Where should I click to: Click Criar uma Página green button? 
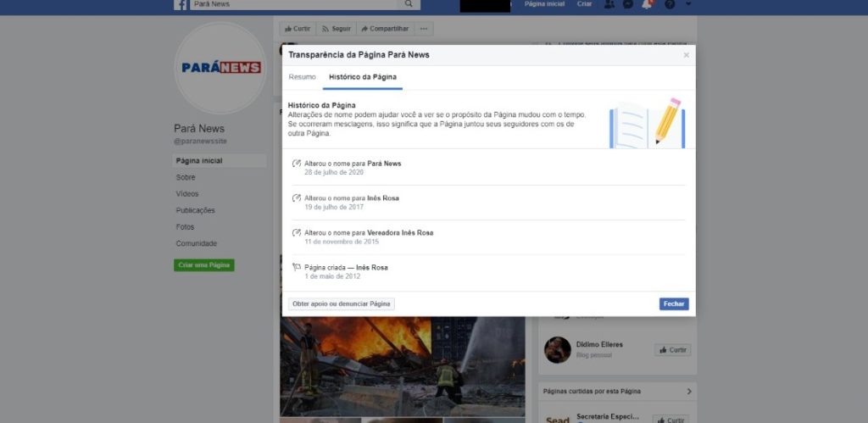click(203, 265)
